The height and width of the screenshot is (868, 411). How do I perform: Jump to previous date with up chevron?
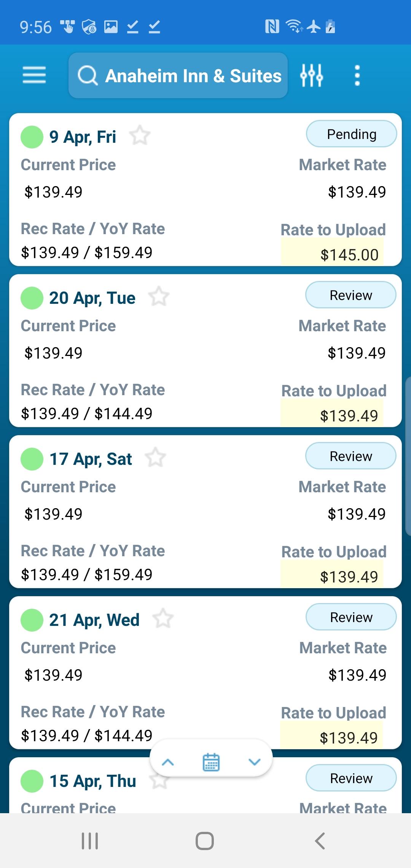tap(168, 762)
